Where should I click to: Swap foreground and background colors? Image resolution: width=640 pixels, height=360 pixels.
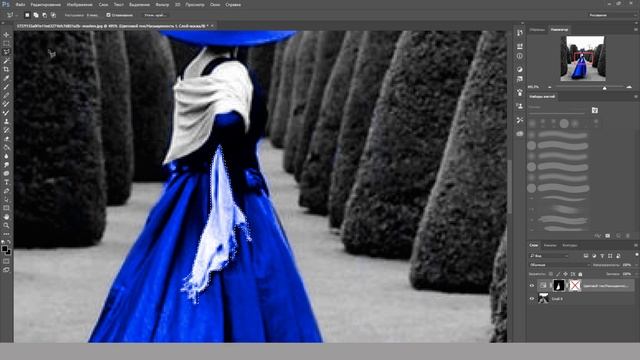(9, 242)
